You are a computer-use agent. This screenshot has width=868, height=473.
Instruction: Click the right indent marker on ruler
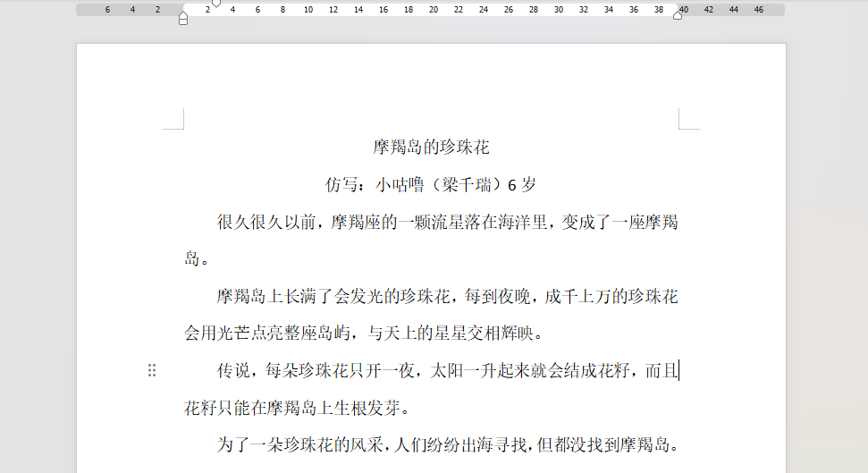(678, 15)
